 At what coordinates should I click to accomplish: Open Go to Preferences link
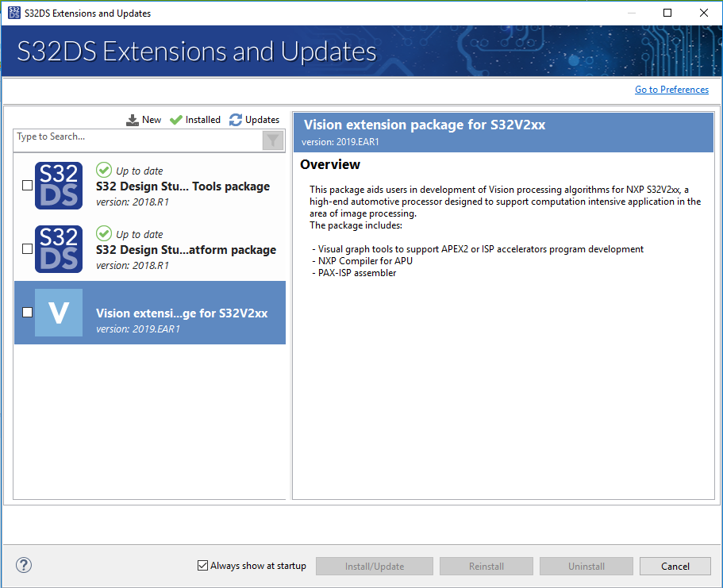coord(671,90)
